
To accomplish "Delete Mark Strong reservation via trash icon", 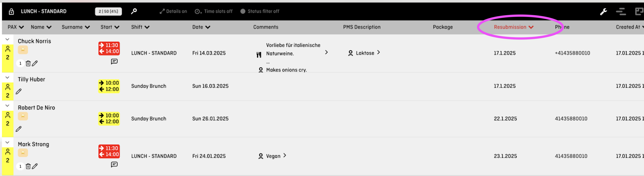I will pos(28,166).
